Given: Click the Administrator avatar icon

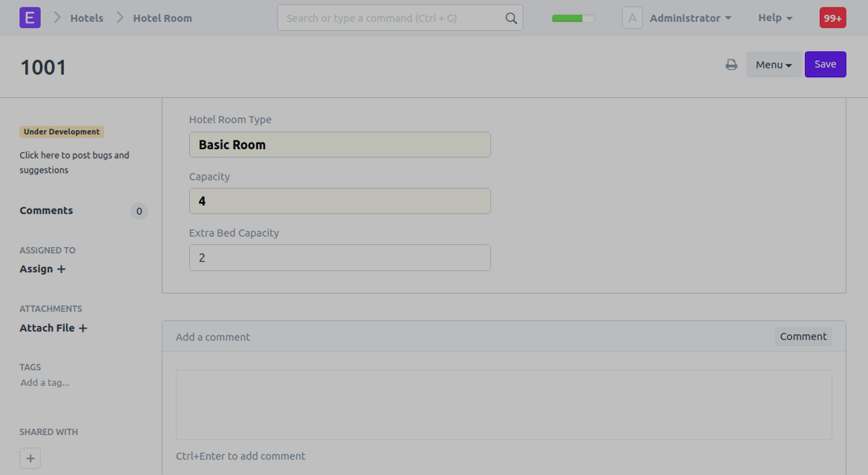Looking at the screenshot, I should pos(632,18).
